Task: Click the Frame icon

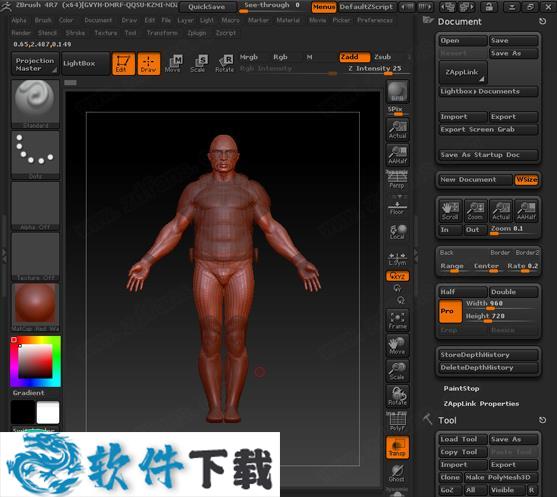Action: 398,320
